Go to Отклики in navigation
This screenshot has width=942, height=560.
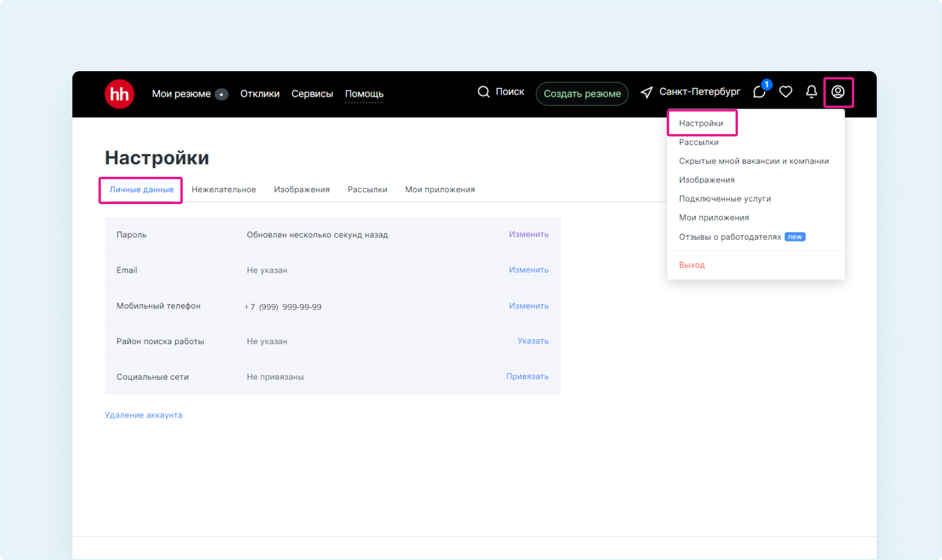(260, 94)
